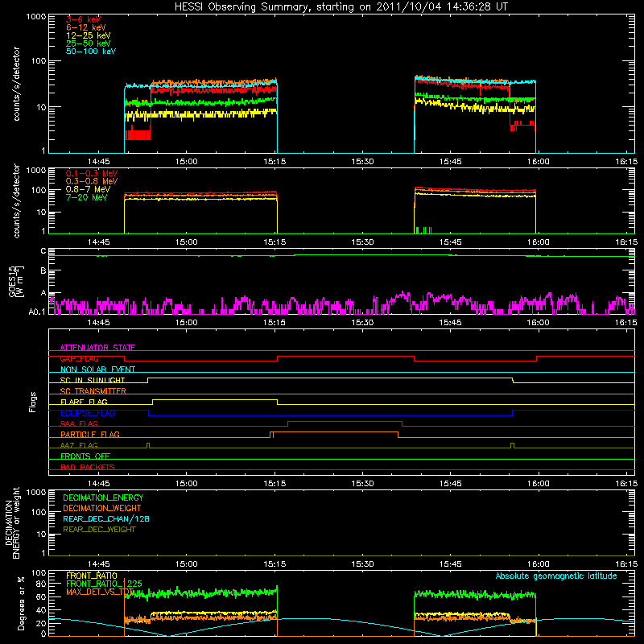The height and width of the screenshot is (644, 644).
Task: Click the FRONT_RATIO legend label
Action: click(x=92, y=576)
